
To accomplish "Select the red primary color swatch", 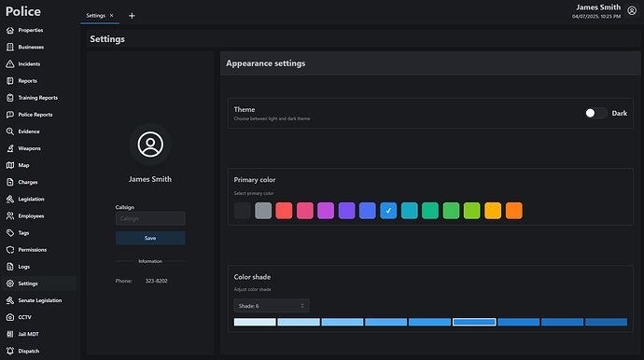I will tap(284, 211).
